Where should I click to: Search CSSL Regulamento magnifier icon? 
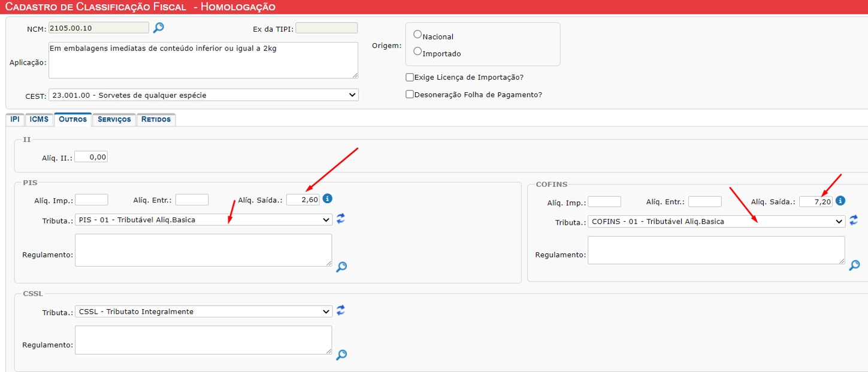coord(341,355)
